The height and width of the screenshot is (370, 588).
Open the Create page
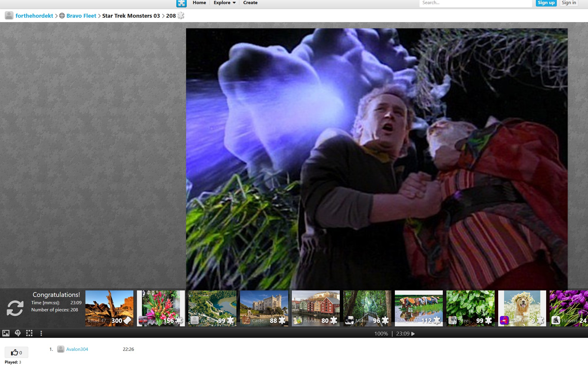(250, 3)
